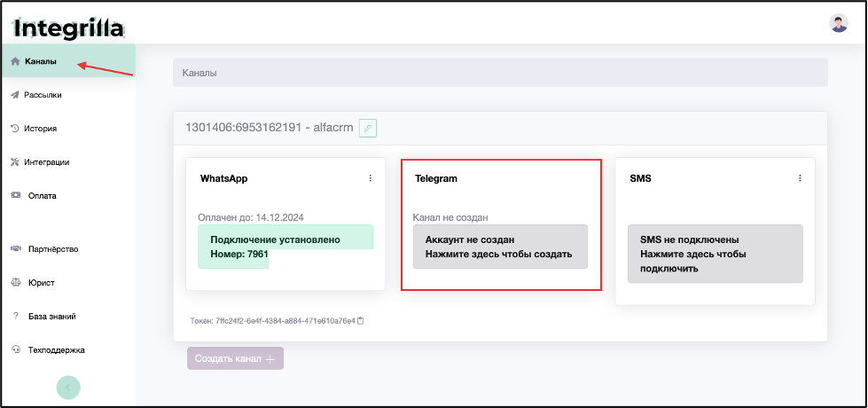Create Telegram account via Аккаунт не создан block

[500, 247]
